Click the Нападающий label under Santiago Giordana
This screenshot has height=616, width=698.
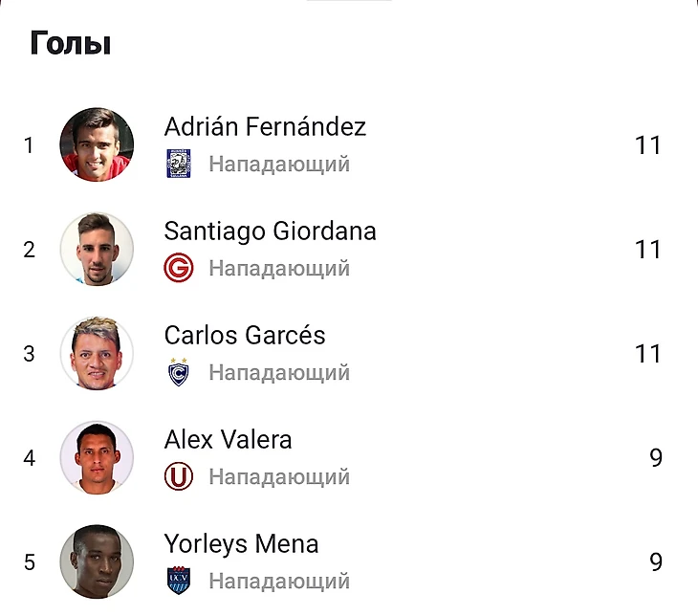click(279, 269)
